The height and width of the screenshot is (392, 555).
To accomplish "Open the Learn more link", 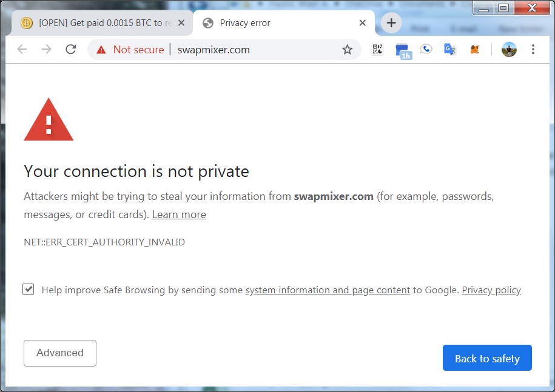I will click(179, 214).
